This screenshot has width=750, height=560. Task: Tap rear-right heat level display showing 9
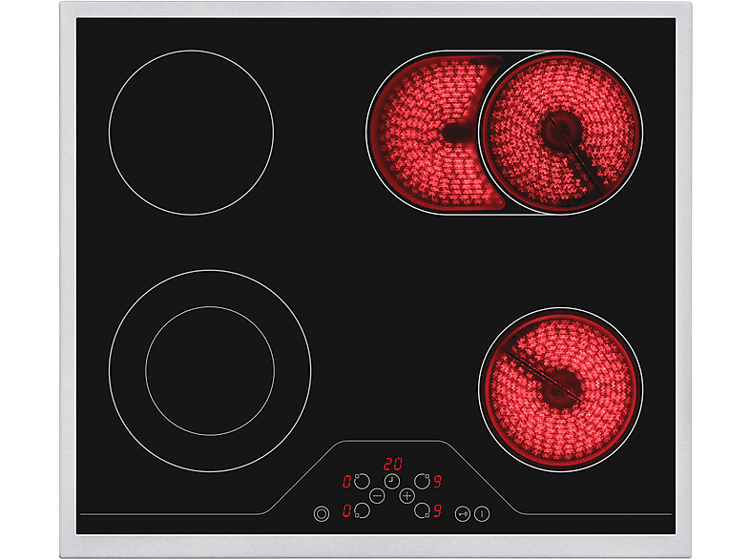point(437,482)
